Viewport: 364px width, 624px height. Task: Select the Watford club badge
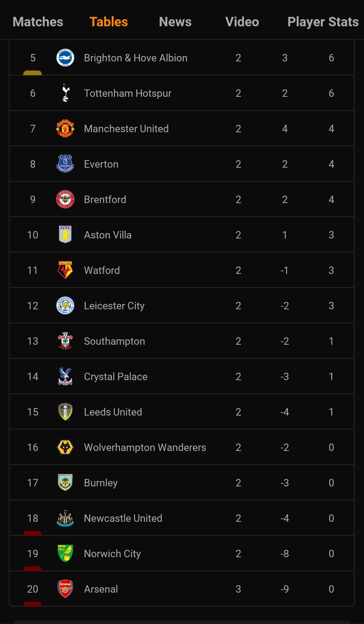pos(65,270)
